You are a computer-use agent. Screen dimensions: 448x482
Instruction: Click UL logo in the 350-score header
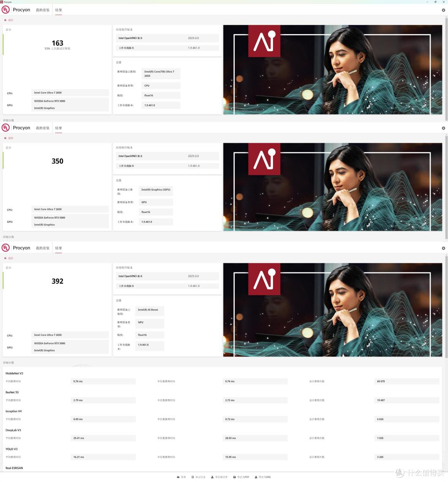coord(5,127)
